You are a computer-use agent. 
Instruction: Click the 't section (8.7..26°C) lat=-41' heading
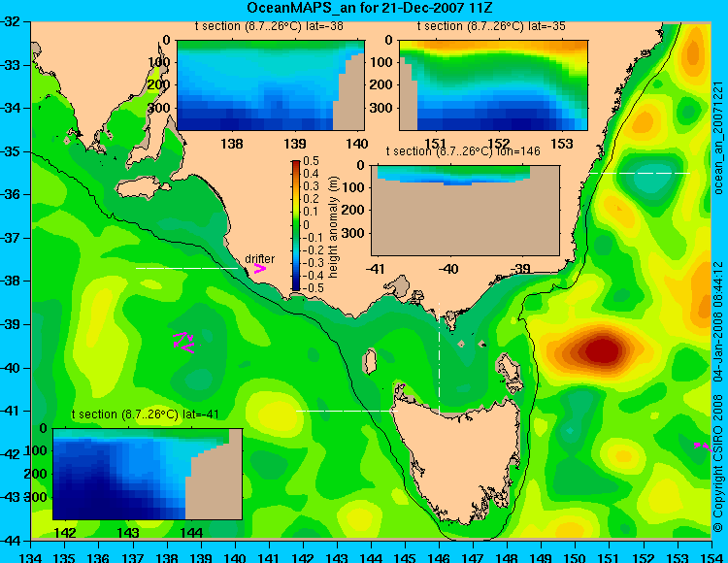145,414
